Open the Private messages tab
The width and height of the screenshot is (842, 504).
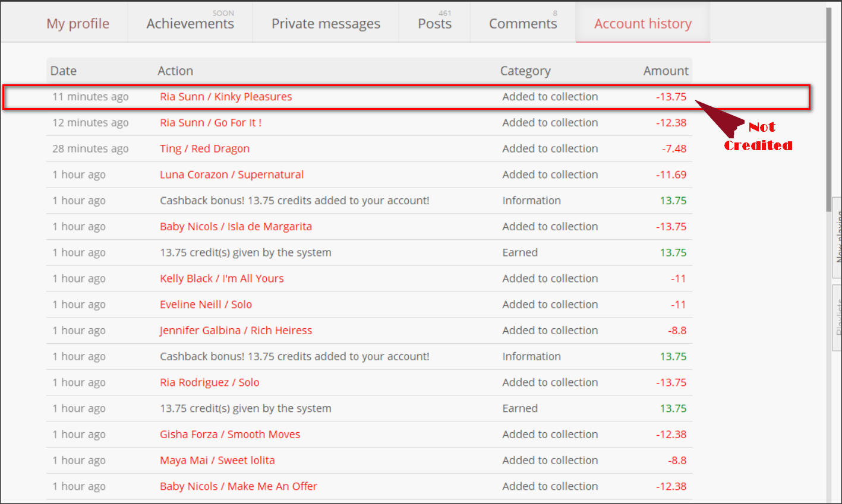point(326,24)
